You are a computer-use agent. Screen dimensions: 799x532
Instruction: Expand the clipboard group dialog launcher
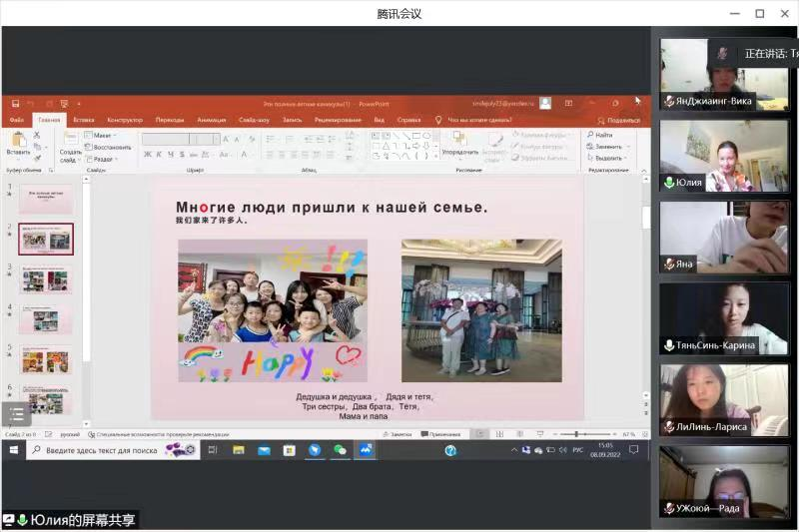[51, 170]
